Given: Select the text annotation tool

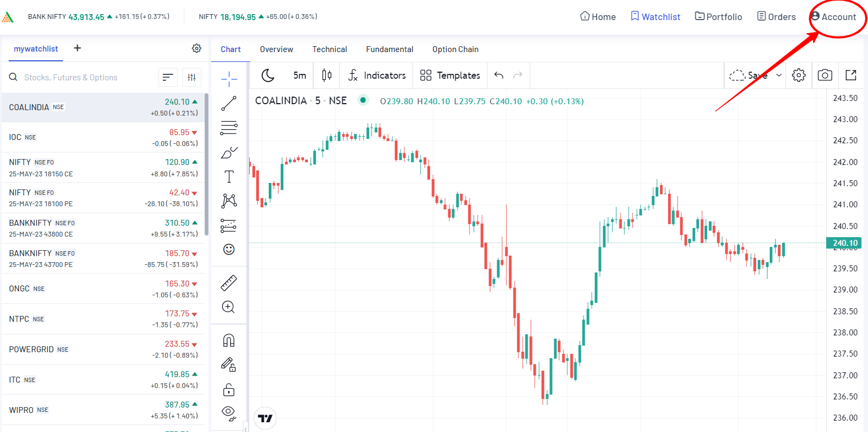Looking at the screenshot, I should click(229, 177).
